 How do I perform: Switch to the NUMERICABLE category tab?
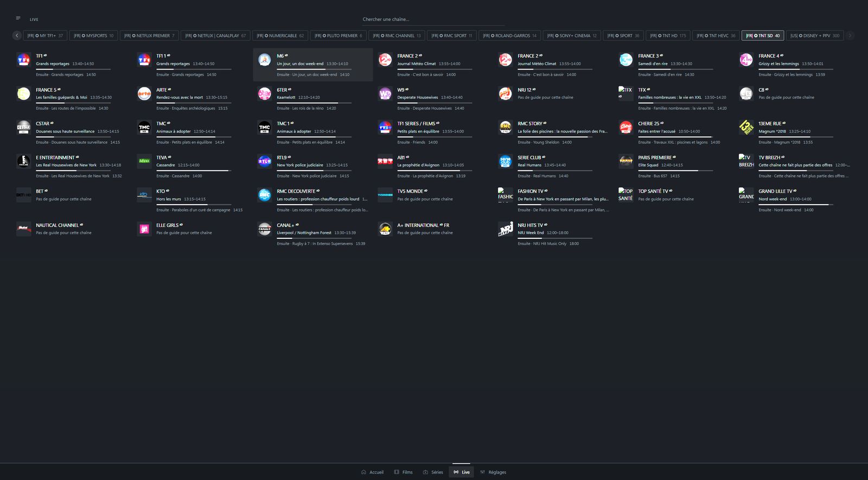point(280,36)
